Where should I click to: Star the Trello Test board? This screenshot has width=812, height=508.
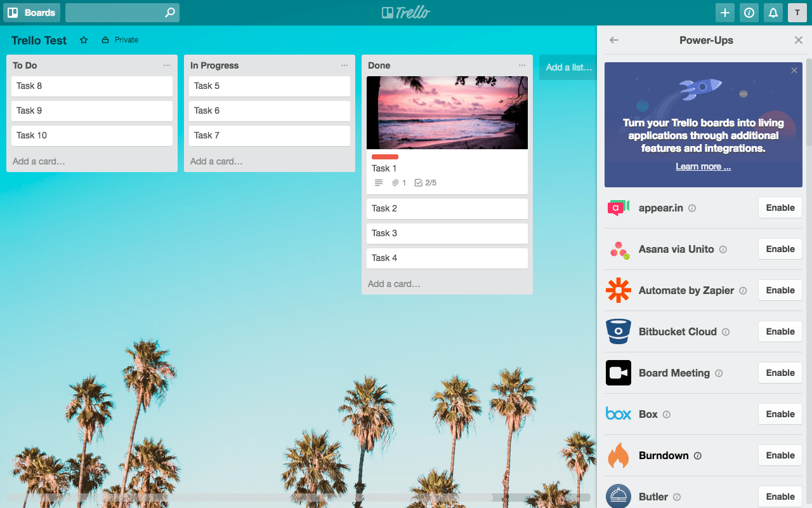click(84, 40)
